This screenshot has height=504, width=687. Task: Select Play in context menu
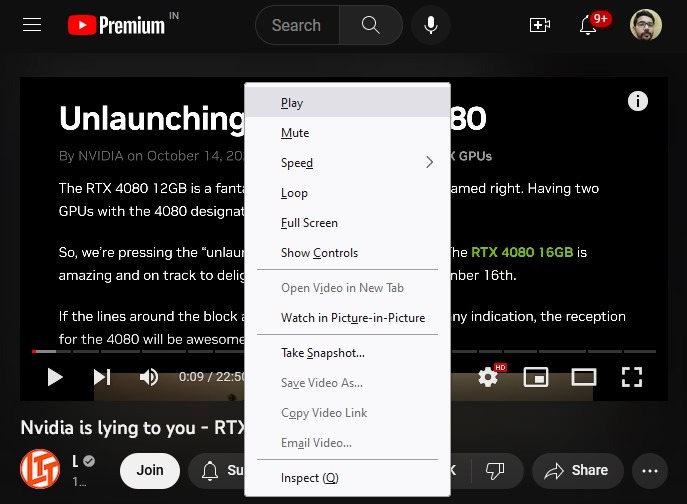click(347, 103)
